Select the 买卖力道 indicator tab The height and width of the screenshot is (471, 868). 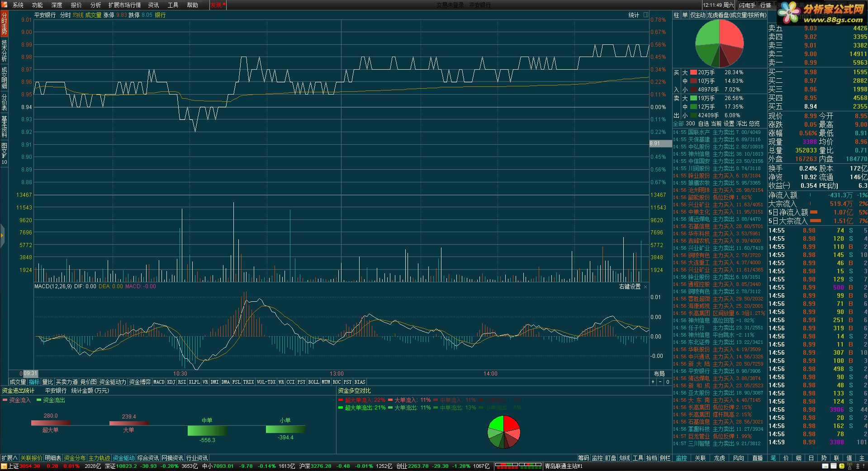point(66,382)
